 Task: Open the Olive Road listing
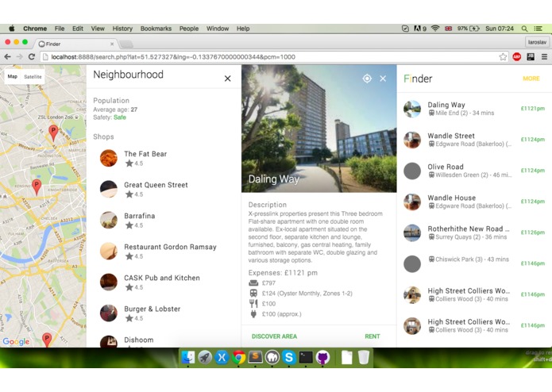(474, 171)
